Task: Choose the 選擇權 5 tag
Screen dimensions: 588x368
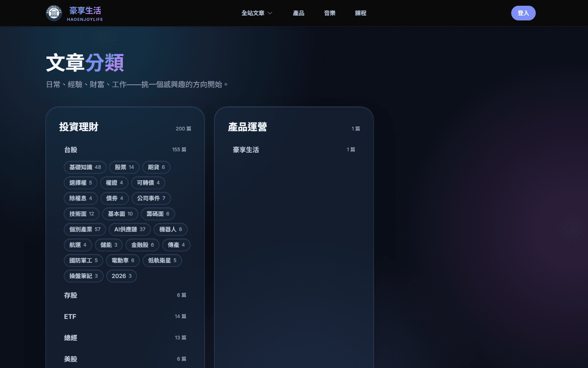Action: click(x=80, y=183)
